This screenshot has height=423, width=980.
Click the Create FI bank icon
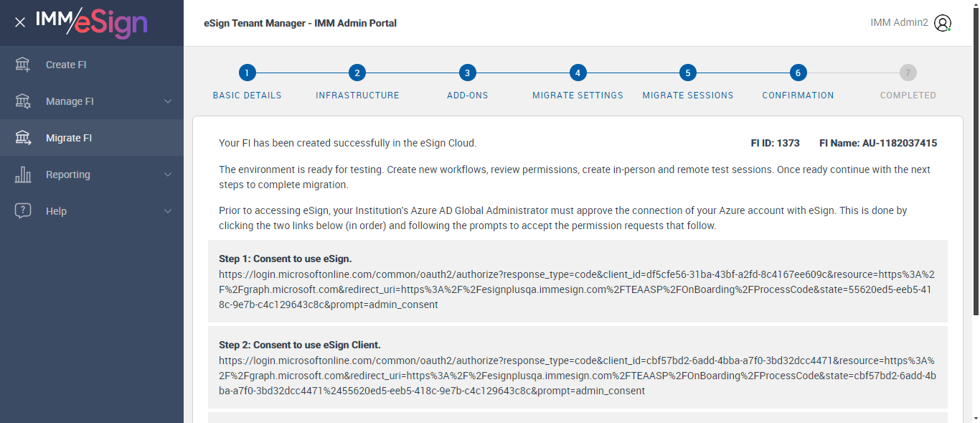click(23, 65)
